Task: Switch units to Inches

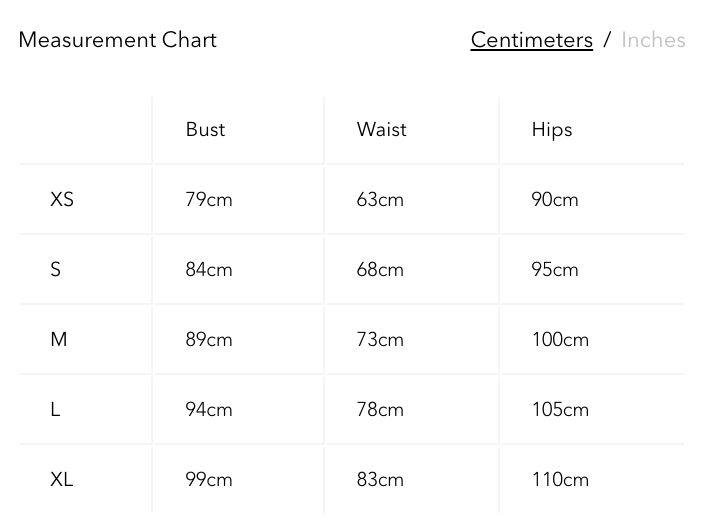Action: click(653, 40)
